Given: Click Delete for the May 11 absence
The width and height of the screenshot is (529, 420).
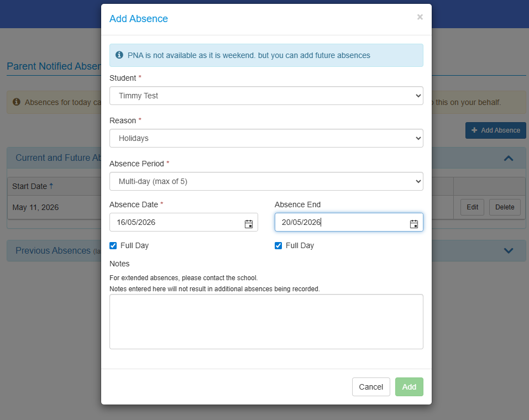Looking at the screenshot, I should 505,207.
